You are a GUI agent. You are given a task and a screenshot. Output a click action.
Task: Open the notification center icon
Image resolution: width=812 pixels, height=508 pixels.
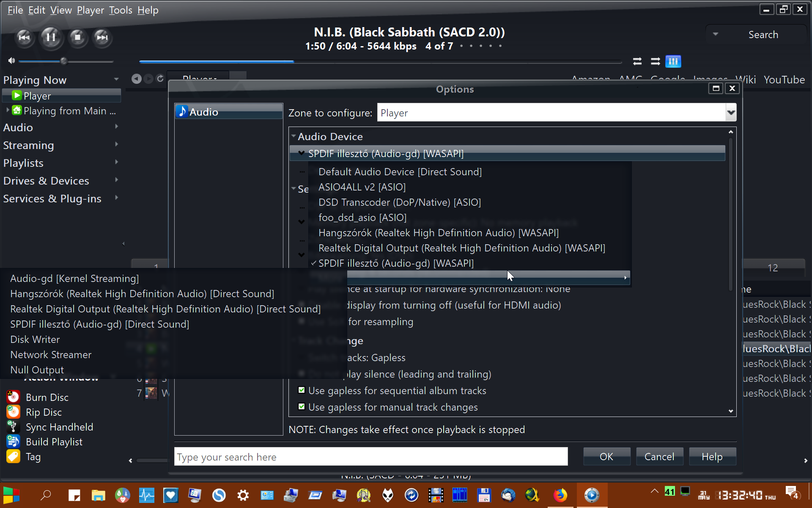coord(791,493)
